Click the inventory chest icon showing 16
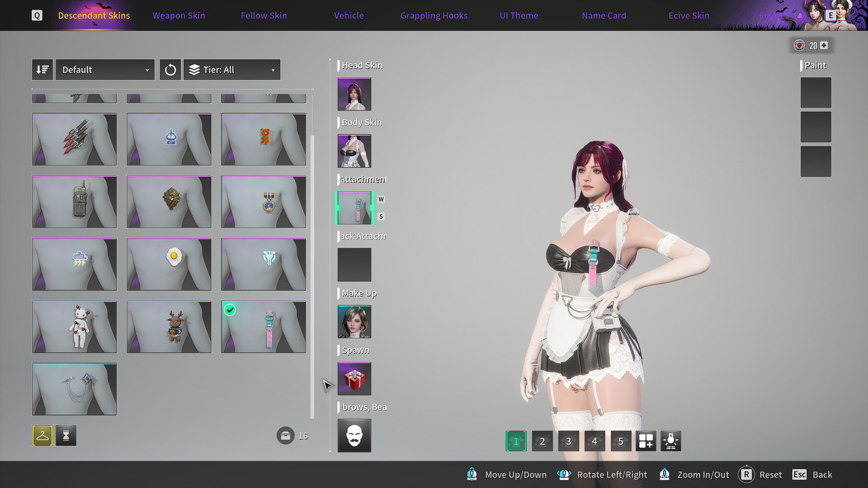Image resolution: width=868 pixels, height=488 pixels. coord(285,435)
